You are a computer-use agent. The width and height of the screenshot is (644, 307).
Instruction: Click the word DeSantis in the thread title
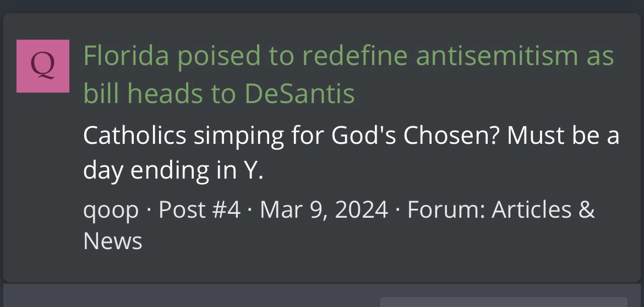tap(300, 93)
